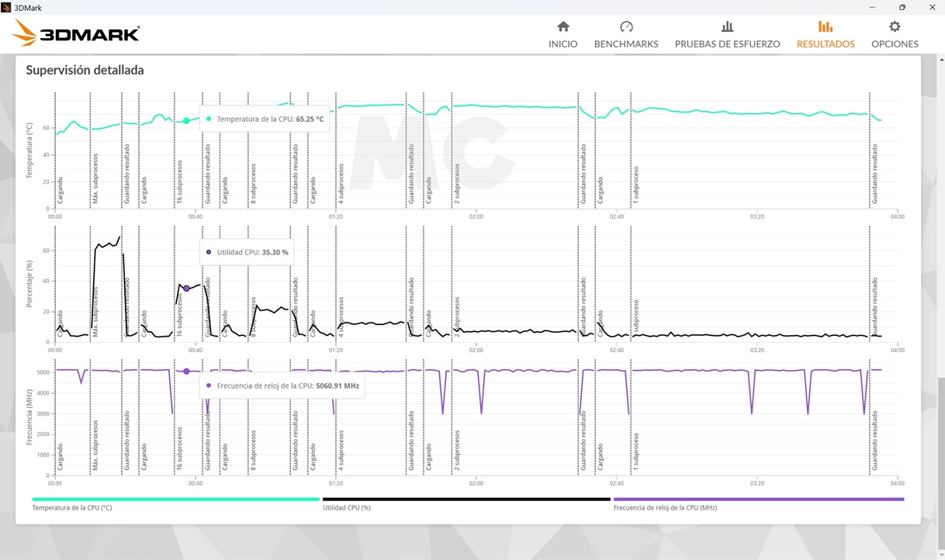Select the highlighted point on CPU utilization graph
This screenshot has height=560, width=945.
coord(186,289)
